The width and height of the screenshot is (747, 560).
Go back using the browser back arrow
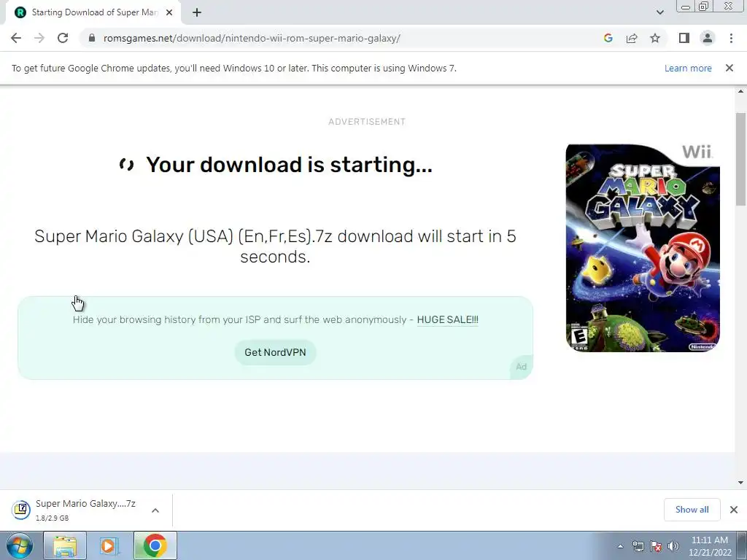(16, 38)
